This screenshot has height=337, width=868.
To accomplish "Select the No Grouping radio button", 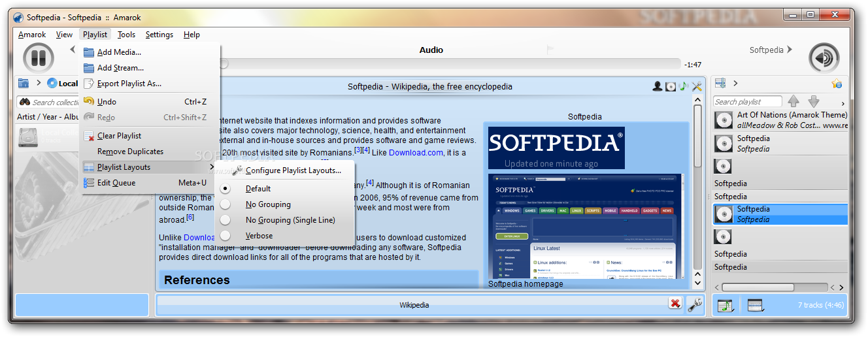I will 225,204.
